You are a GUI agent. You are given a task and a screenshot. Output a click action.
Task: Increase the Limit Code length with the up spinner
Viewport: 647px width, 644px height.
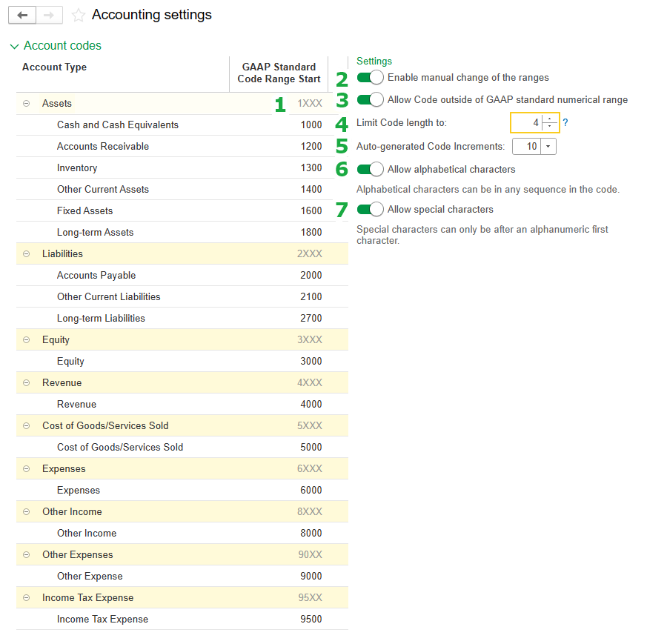[550, 119]
